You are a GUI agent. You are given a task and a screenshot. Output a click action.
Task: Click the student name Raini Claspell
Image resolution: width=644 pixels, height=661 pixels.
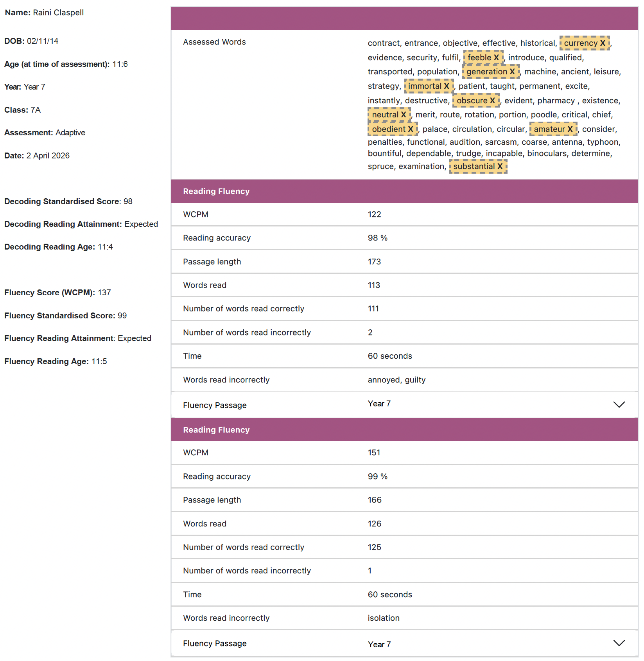coord(58,13)
